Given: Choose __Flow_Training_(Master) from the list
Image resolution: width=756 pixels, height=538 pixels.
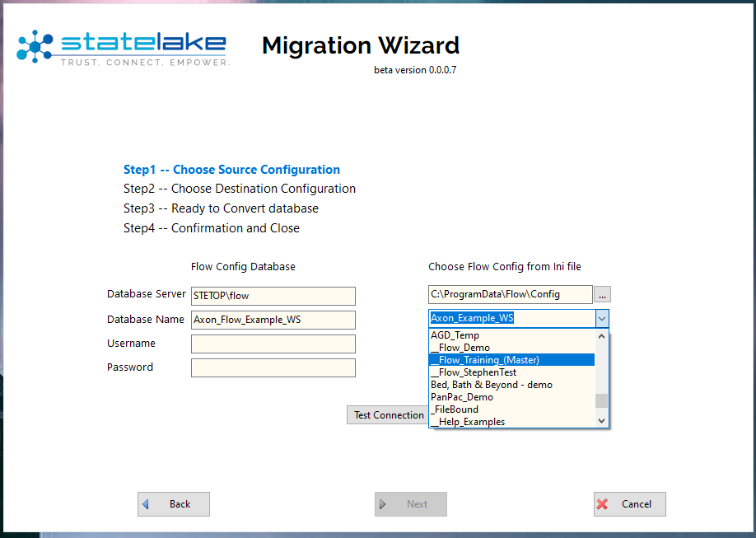Looking at the screenshot, I should (x=511, y=360).
